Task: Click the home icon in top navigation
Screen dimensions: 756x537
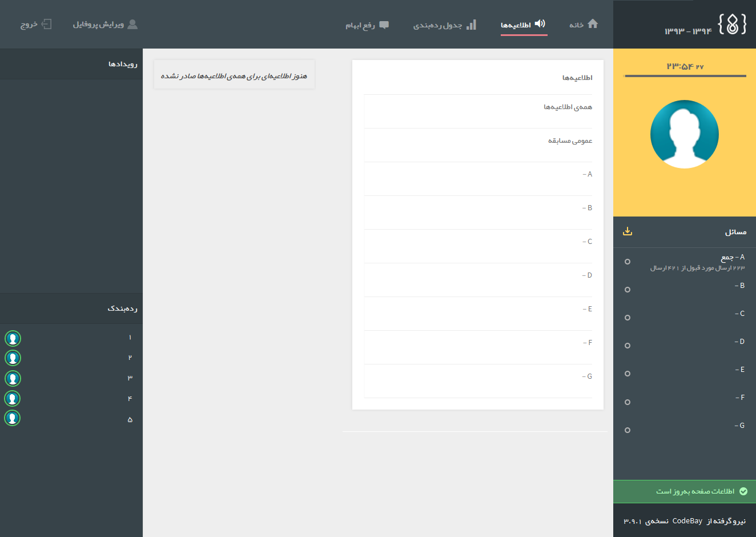Action: point(593,24)
